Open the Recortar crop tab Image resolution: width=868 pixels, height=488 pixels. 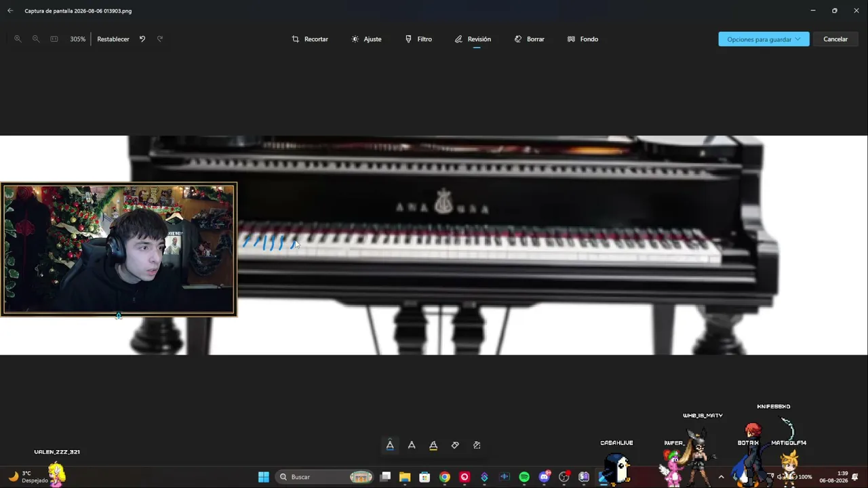(310, 39)
